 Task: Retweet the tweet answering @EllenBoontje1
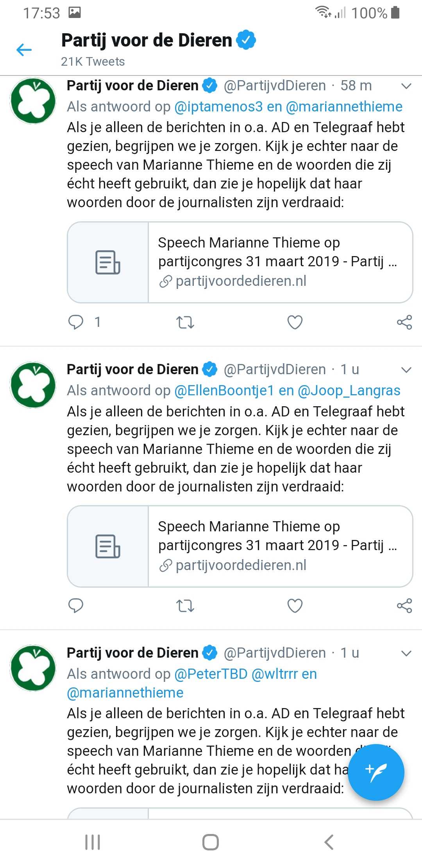[x=185, y=606]
